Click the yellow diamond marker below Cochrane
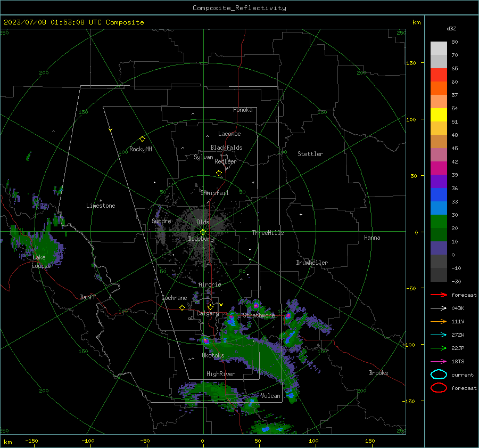The height and width of the screenshot is (448, 479). 183,307
